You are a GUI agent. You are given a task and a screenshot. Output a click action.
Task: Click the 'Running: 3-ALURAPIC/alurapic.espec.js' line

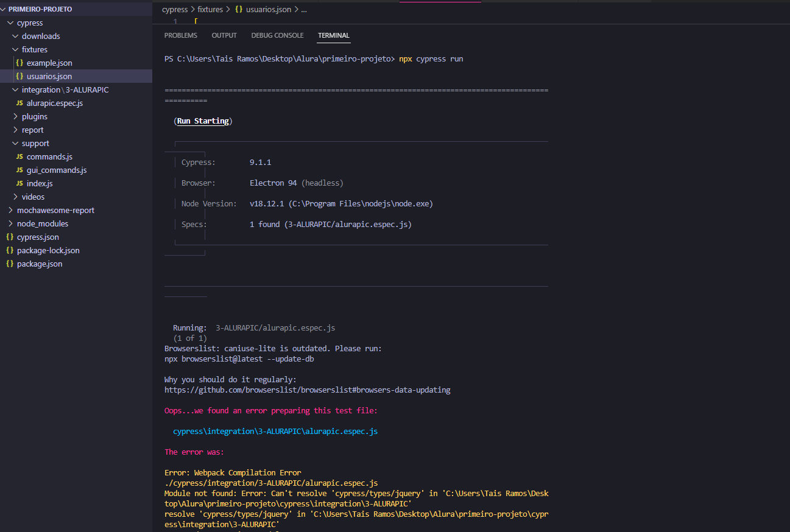click(254, 328)
